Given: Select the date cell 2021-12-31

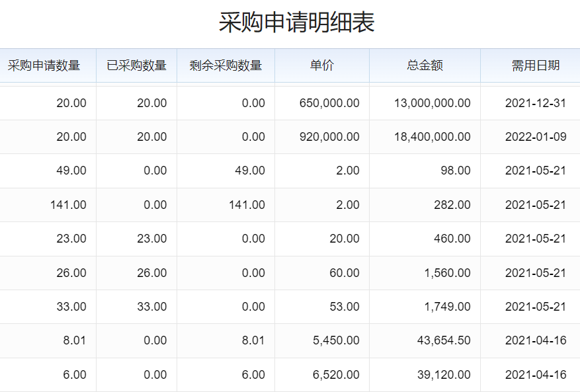Looking at the screenshot, I should click(535, 103).
